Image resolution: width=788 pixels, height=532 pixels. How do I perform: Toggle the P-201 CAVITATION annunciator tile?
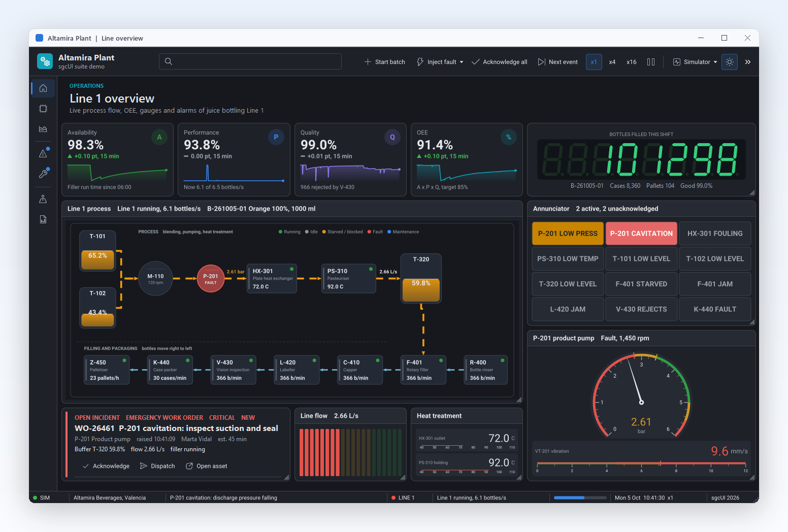[x=641, y=234]
